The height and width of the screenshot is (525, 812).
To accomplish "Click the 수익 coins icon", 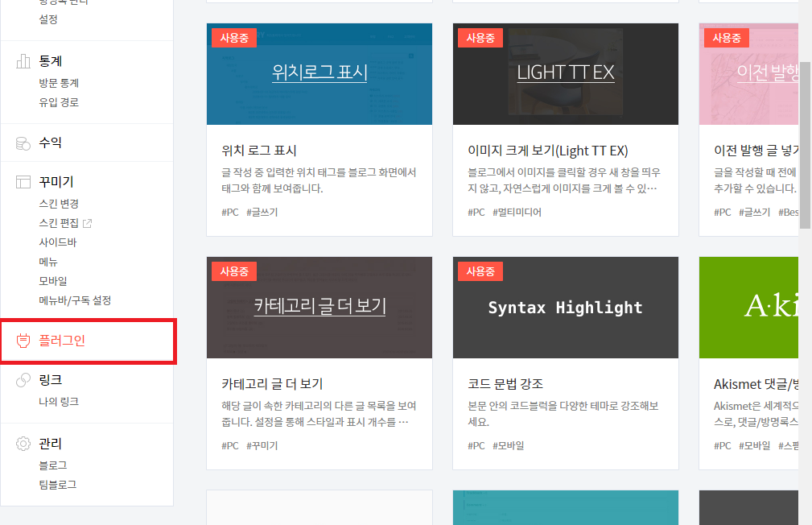I will 23,143.
